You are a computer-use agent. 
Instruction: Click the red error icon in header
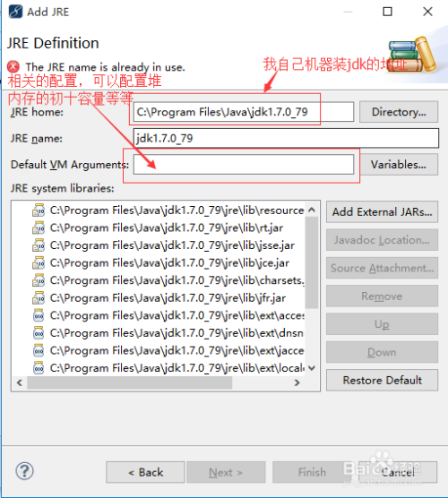pyautogui.click(x=13, y=66)
